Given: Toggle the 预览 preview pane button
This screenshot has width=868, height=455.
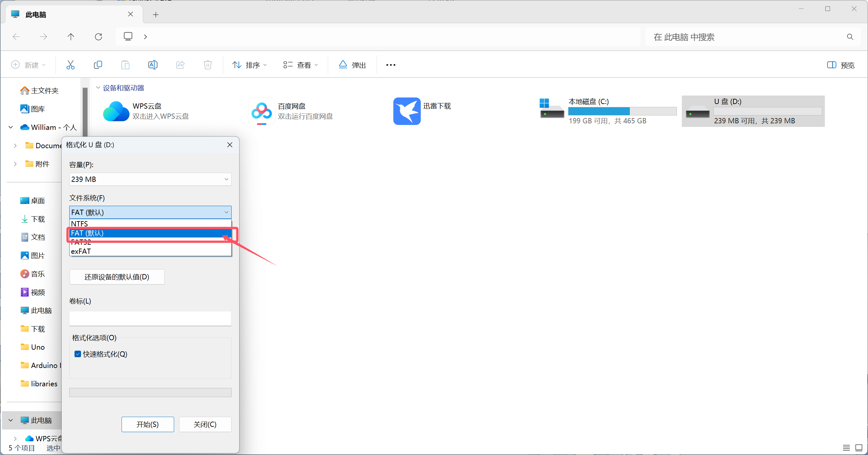Looking at the screenshot, I should tap(840, 65).
